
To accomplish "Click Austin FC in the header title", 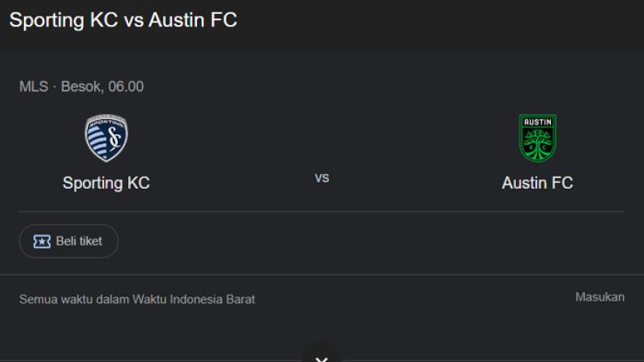I will pos(192,20).
